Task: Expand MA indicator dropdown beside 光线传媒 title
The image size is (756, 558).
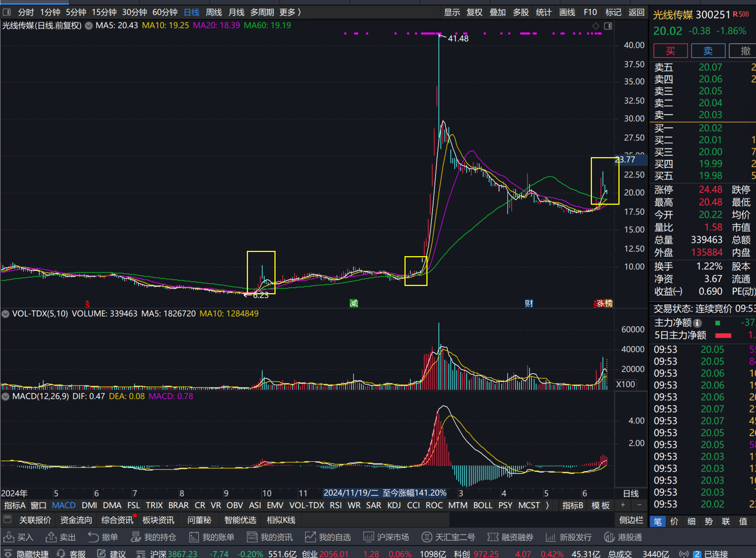Action: pos(89,26)
